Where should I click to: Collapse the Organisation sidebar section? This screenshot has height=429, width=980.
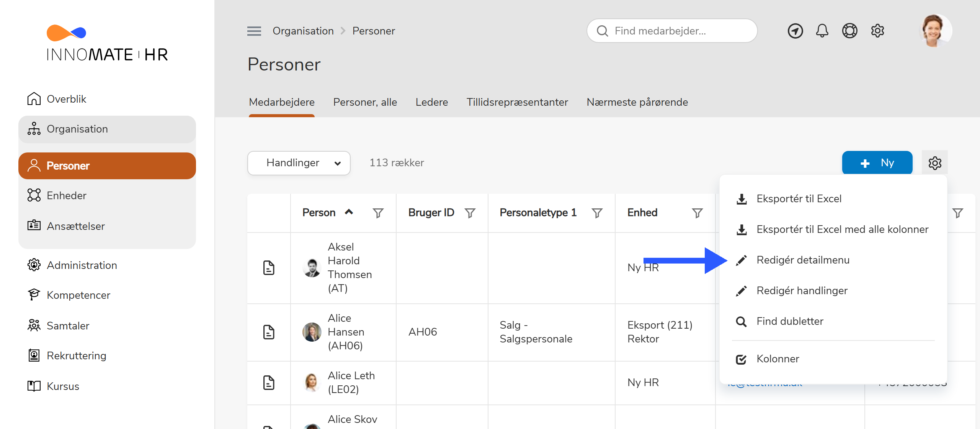tap(107, 129)
